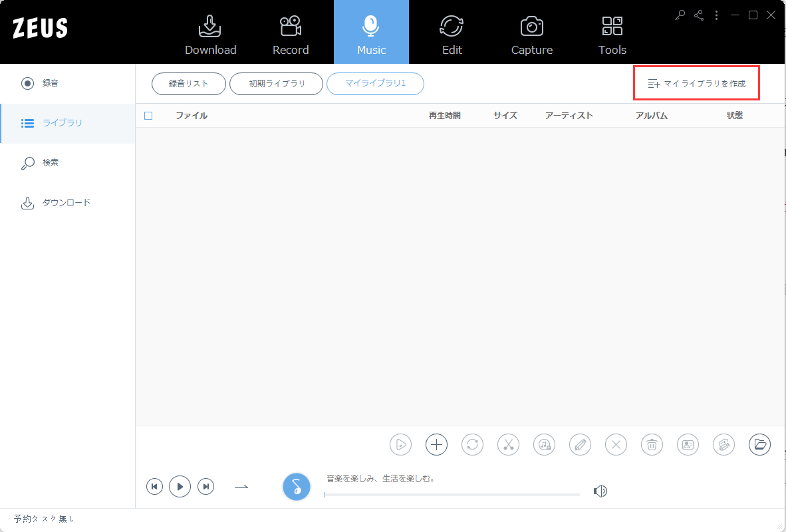Switch to the Capture tab

coord(531,32)
